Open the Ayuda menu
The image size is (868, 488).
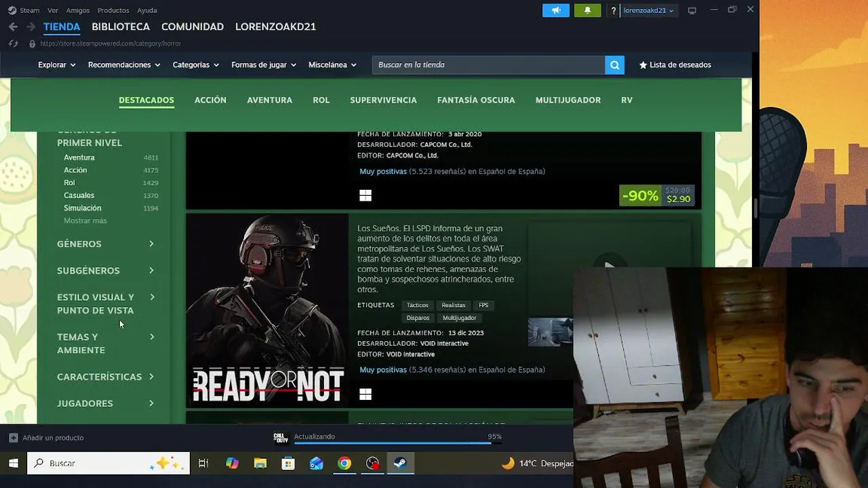tap(147, 10)
